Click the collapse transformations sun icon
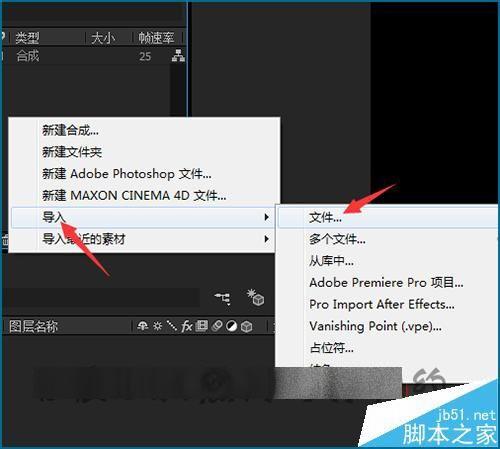Image resolution: width=500 pixels, height=449 pixels. (157, 326)
